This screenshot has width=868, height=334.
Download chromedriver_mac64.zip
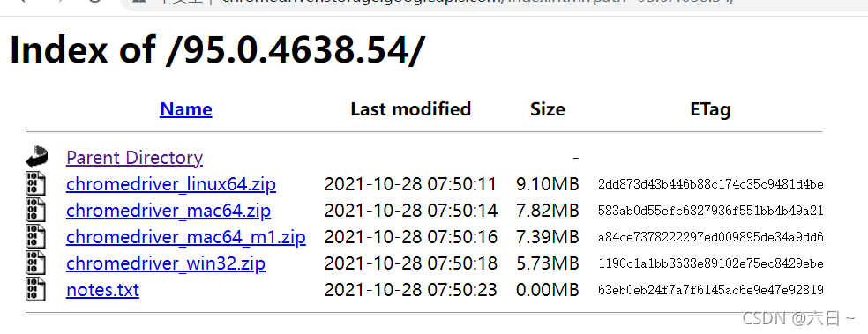click(x=168, y=211)
